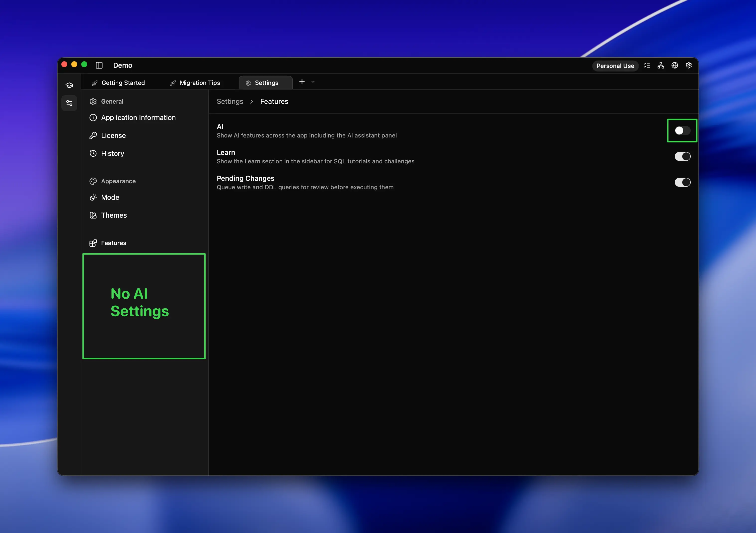Click the Settings breadcrumb to go back
Image resolution: width=756 pixels, height=533 pixels.
[x=230, y=101]
